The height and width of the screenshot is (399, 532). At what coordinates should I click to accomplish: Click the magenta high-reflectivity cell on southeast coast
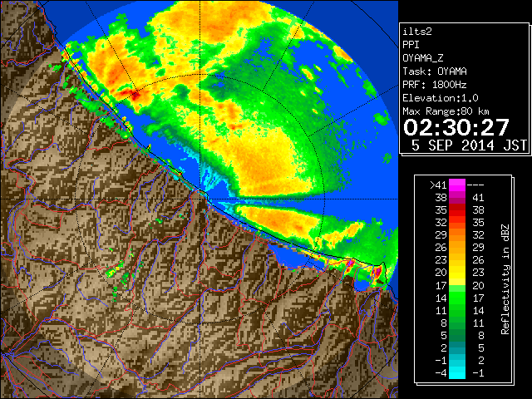tap(377, 272)
